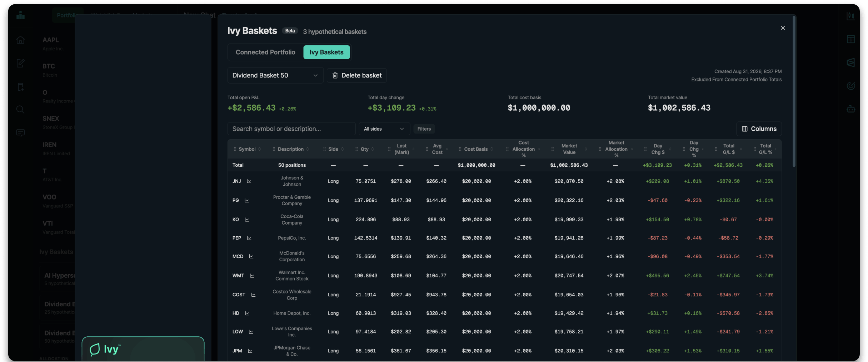Click Total market value $1,002,586.43
The width and height of the screenshot is (868, 362).
tap(679, 108)
